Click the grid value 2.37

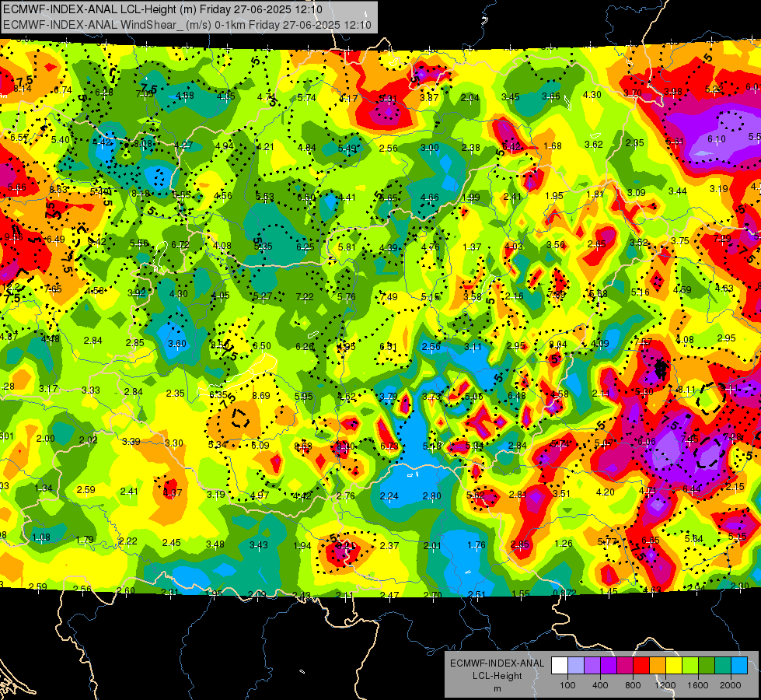click(x=389, y=545)
